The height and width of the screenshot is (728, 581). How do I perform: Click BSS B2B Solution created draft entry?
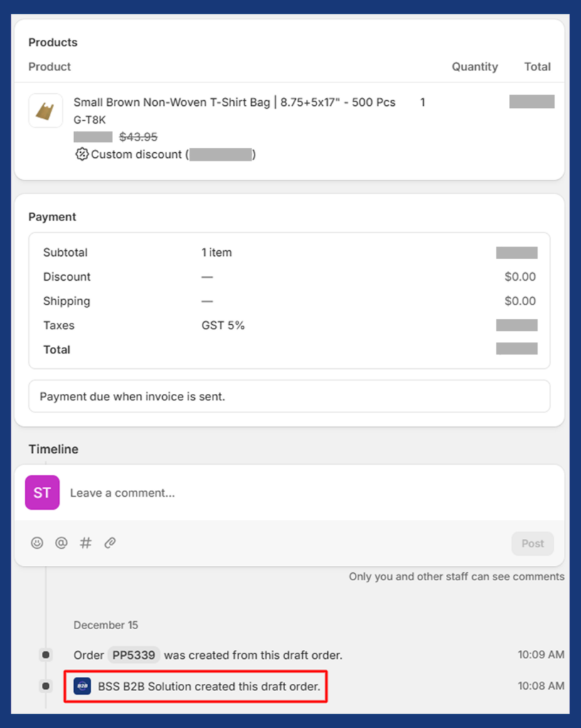[x=196, y=686]
